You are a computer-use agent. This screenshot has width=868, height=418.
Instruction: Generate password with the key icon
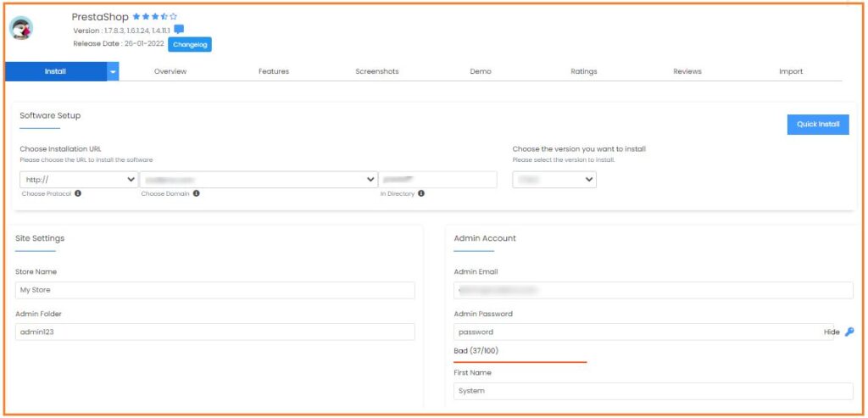(x=849, y=332)
